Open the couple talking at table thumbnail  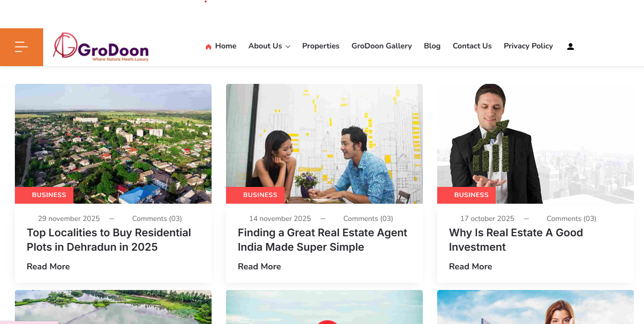[324, 144]
